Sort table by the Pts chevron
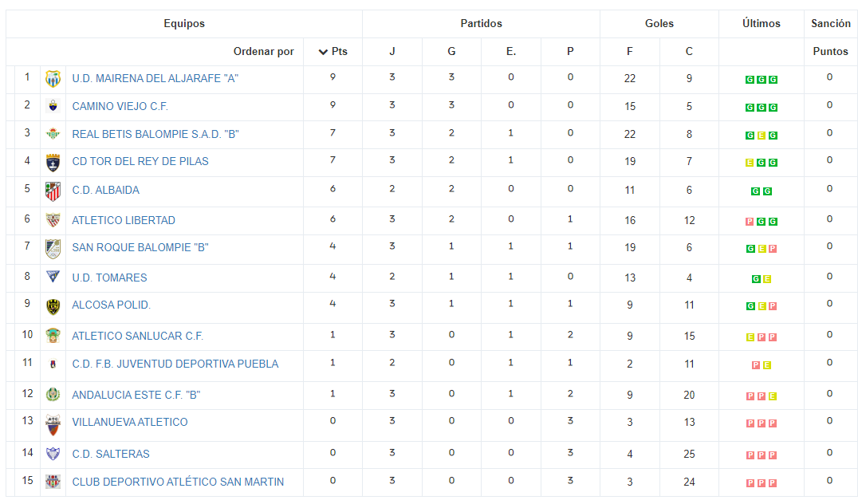The width and height of the screenshot is (858, 504). 323,52
